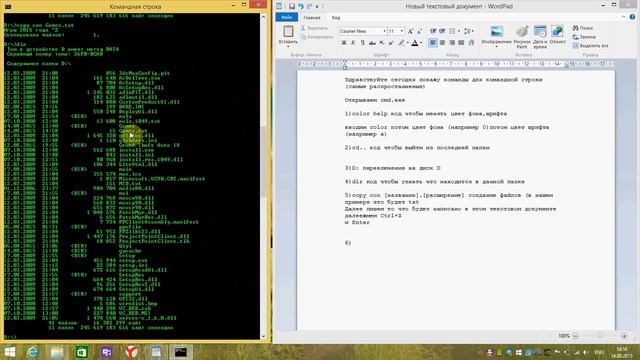This screenshot has height=360, width=640.
Task: Insert an object in WordPad
Action: coord(558,35)
